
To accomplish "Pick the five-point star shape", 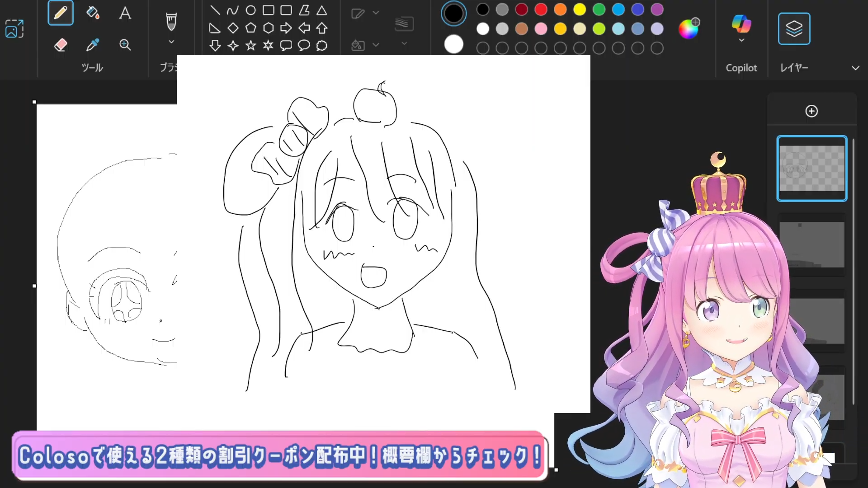I will (250, 46).
